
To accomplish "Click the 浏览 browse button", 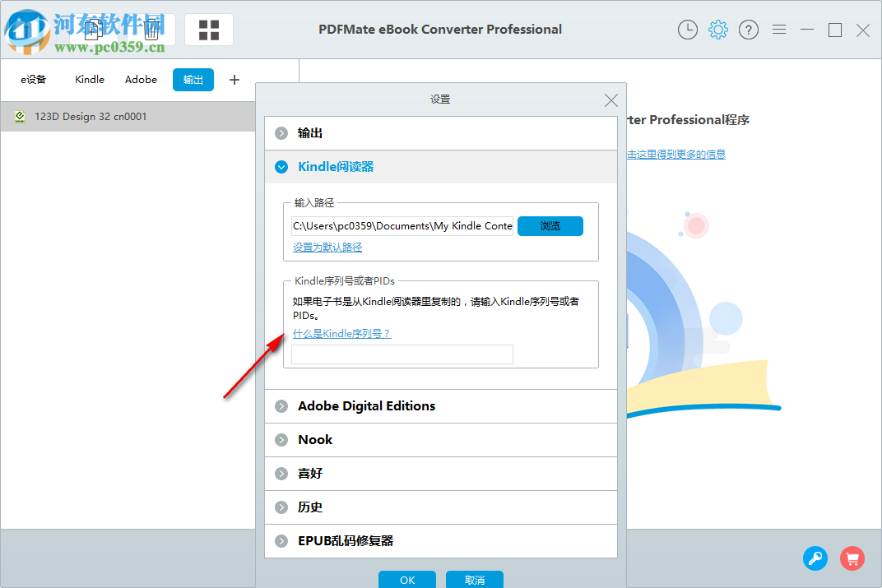I will (550, 225).
